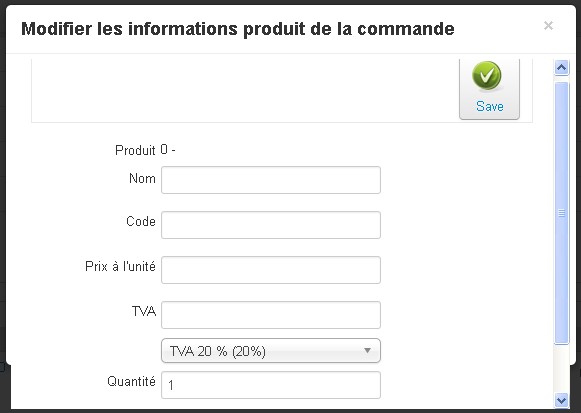Close the Modifier les informations dialog
This screenshot has height=413, width=581.
tap(548, 26)
